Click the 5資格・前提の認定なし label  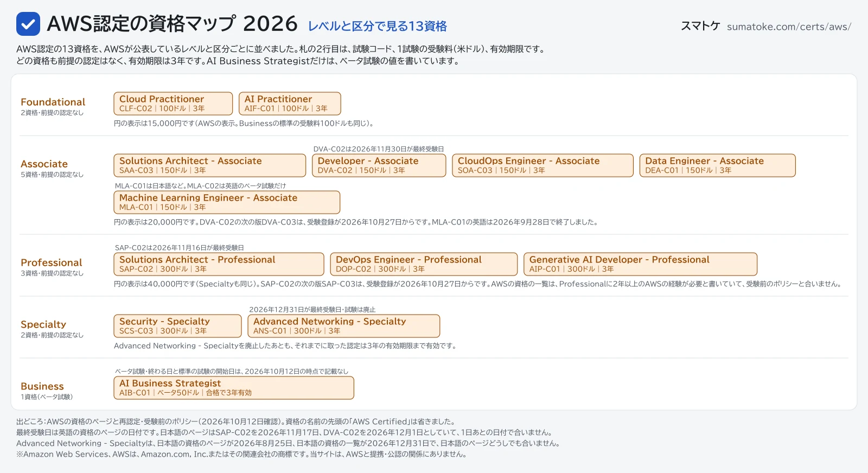[52, 175]
